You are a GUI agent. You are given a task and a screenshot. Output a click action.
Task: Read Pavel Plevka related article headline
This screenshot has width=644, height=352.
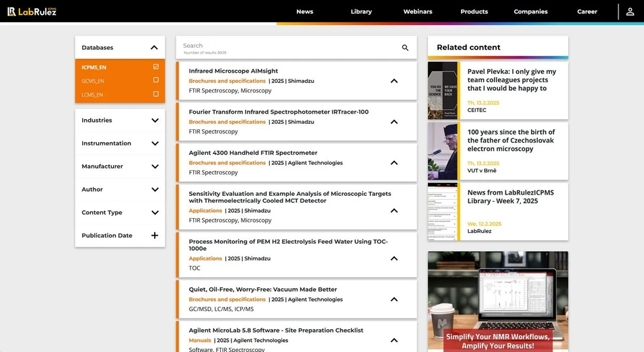click(511, 79)
